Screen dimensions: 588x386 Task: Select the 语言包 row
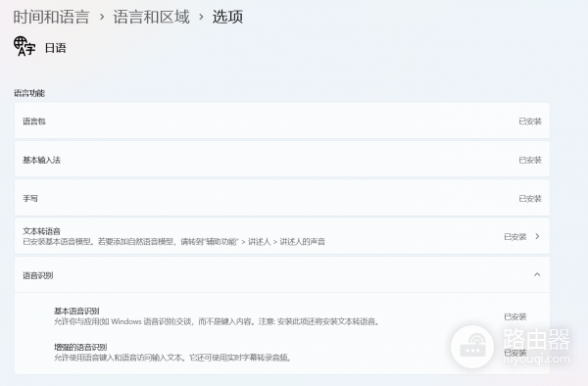click(x=282, y=121)
